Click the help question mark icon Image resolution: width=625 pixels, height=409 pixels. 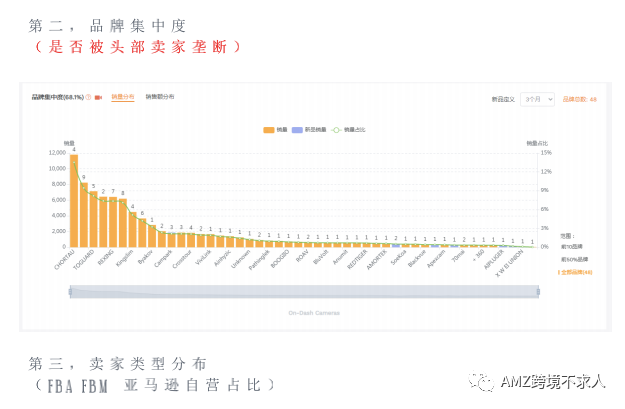89,97
